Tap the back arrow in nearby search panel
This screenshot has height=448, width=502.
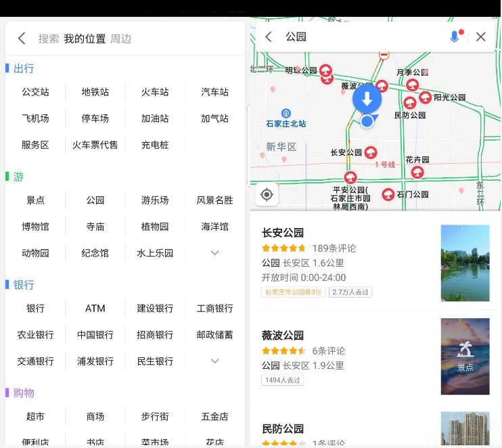tap(22, 39)
